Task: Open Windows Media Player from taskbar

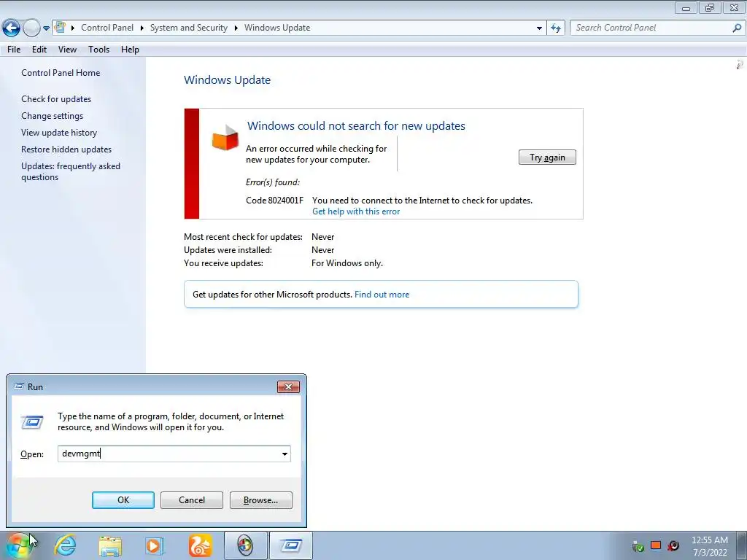Action: coord(155,545)
